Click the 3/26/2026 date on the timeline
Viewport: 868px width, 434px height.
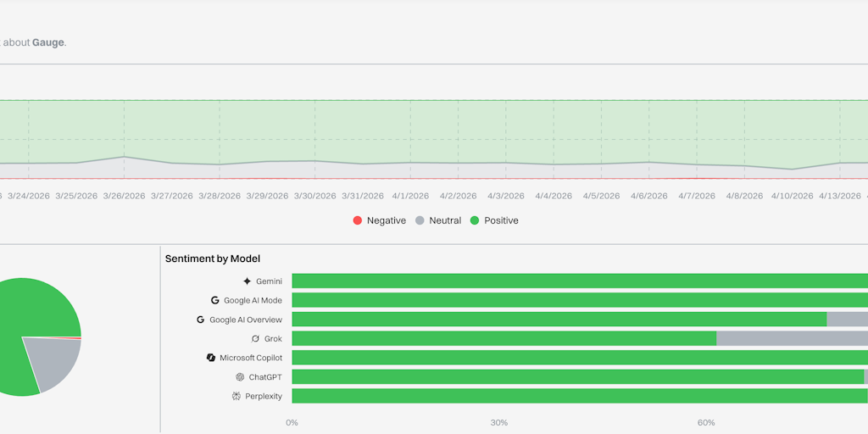point(124,196)
